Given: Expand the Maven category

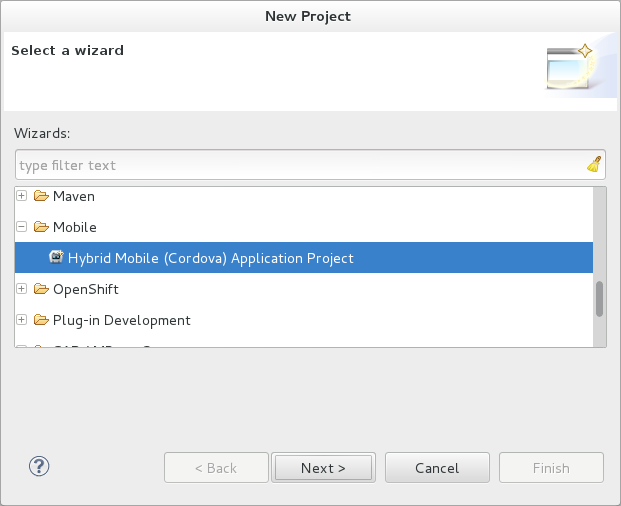Looking at the screenshot, I should 22,196.
